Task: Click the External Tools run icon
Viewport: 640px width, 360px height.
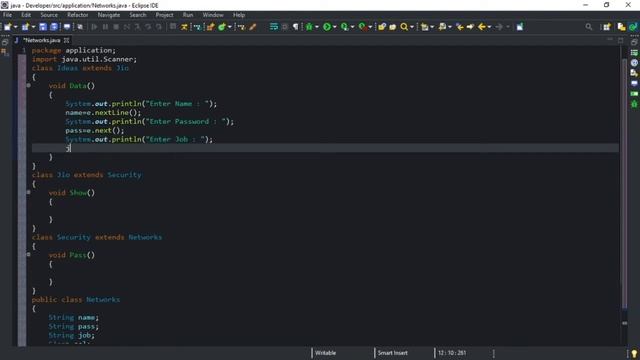Action: click(362, 27)
